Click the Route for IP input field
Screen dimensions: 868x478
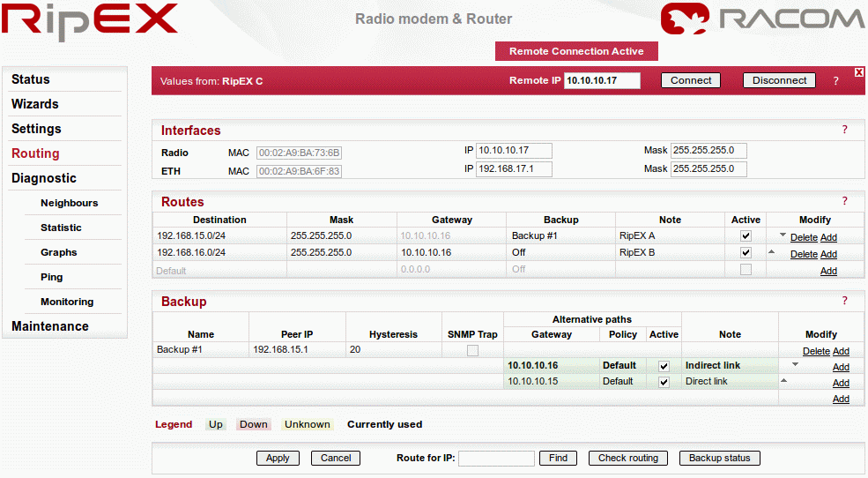(496, 458)
